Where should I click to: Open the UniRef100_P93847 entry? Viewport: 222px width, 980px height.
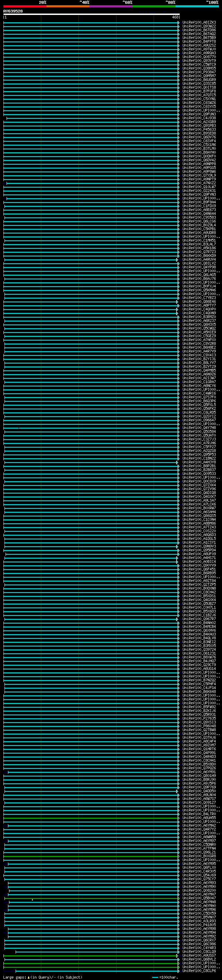pyautogui.click(x=199, y=72)
